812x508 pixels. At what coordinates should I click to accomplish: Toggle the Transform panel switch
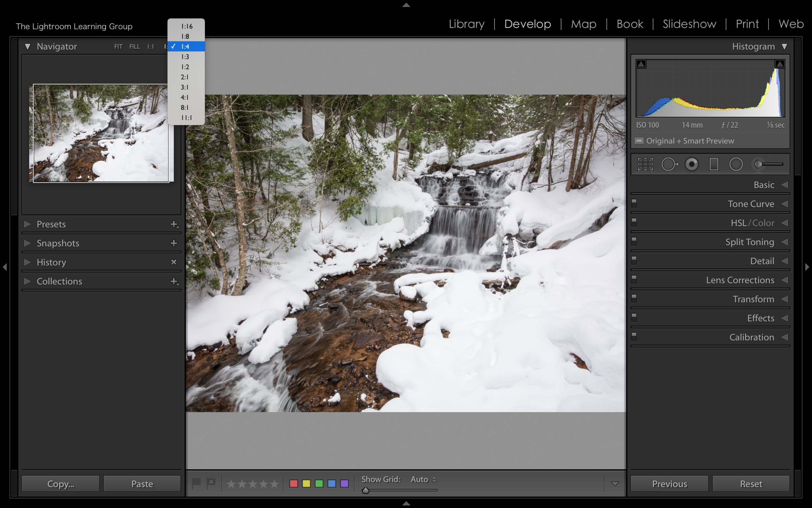pyautogui.click(x=634, y=298)
